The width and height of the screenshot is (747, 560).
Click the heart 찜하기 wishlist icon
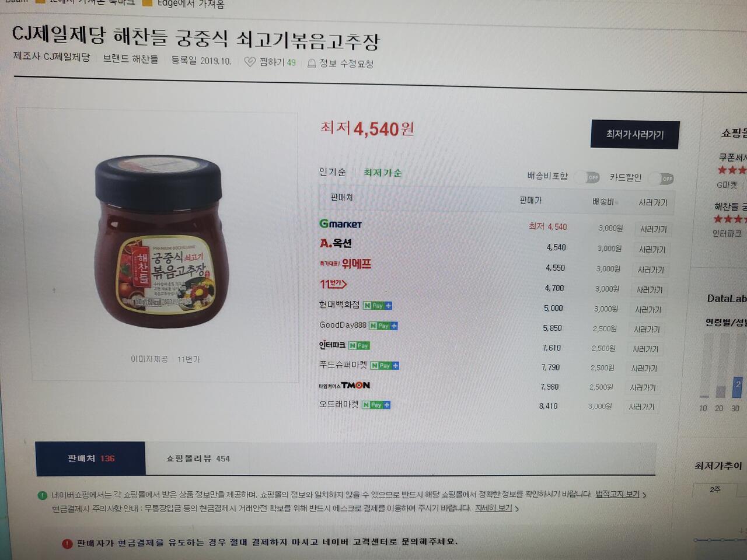249,62
